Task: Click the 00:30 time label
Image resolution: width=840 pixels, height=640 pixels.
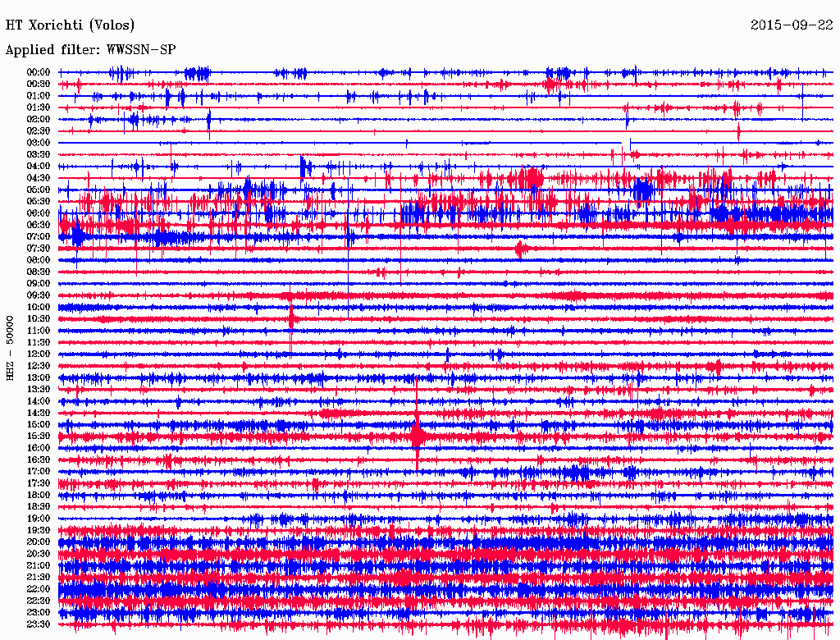Action: [39, 85]
